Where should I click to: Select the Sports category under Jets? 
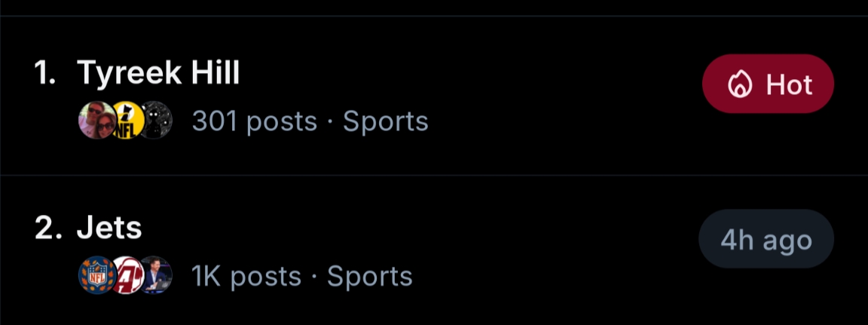point(370,277)
